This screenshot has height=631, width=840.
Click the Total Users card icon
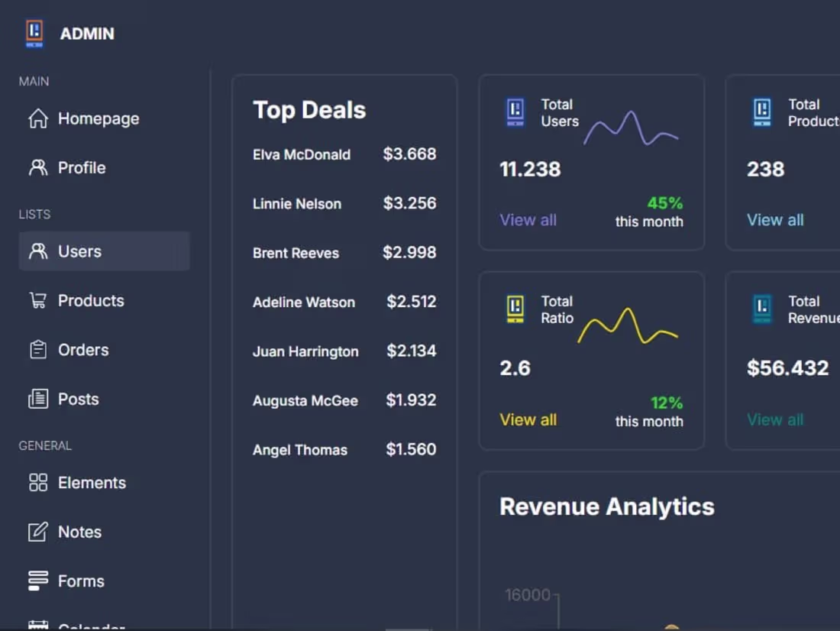515,112
